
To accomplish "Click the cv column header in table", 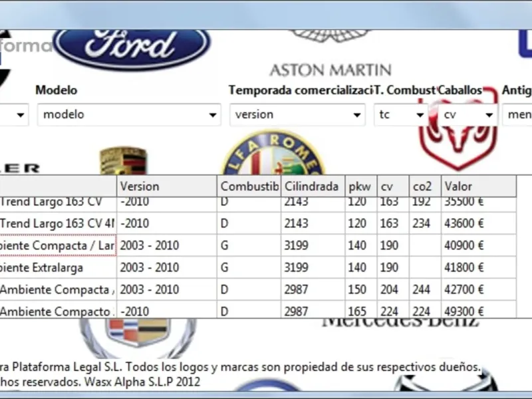I will [393, 186].
